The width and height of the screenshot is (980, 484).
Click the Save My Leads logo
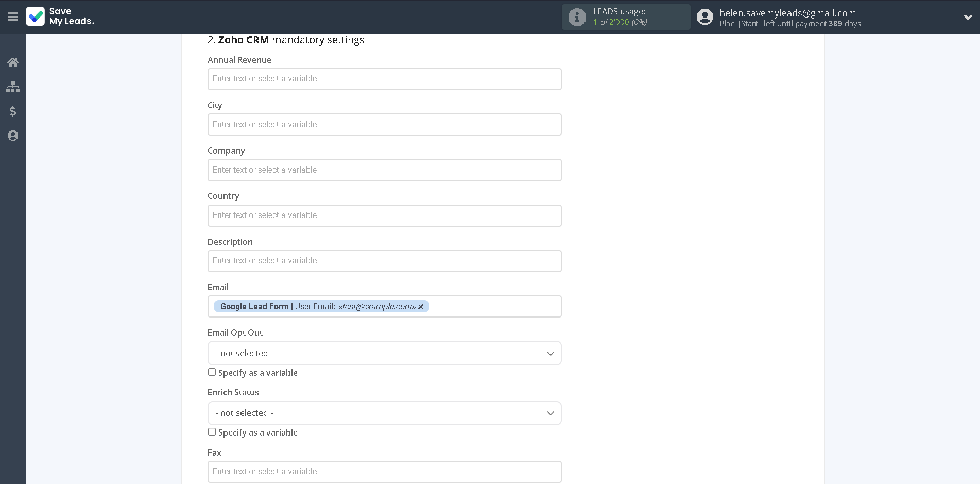[x=60, y=16]
